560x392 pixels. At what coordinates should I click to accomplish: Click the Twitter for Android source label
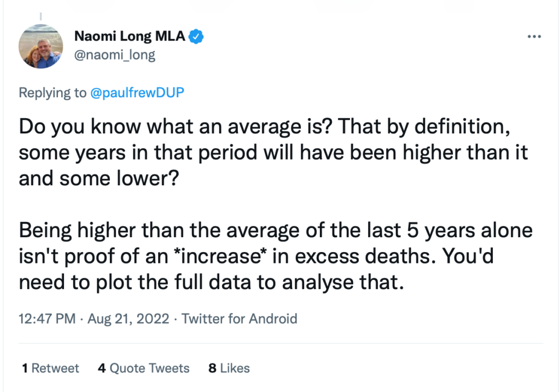(240, 318)
